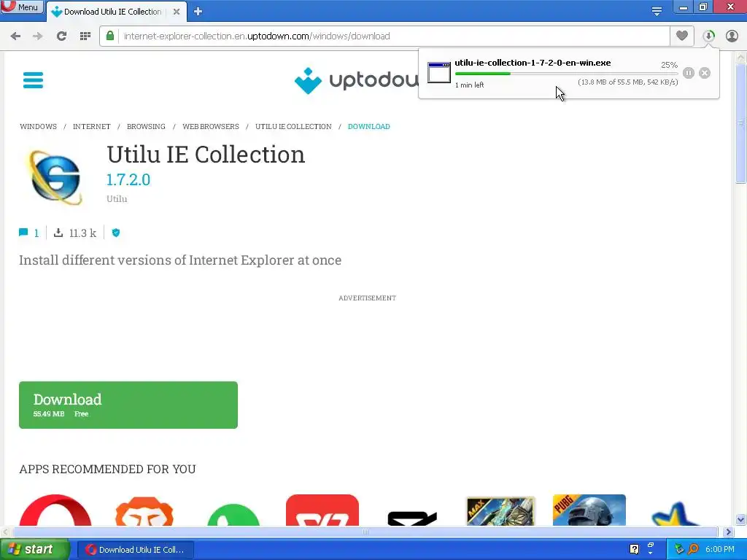The image size is (747, 560).
Task: Click the help question mark tray icon
Action: coord(634,549)
